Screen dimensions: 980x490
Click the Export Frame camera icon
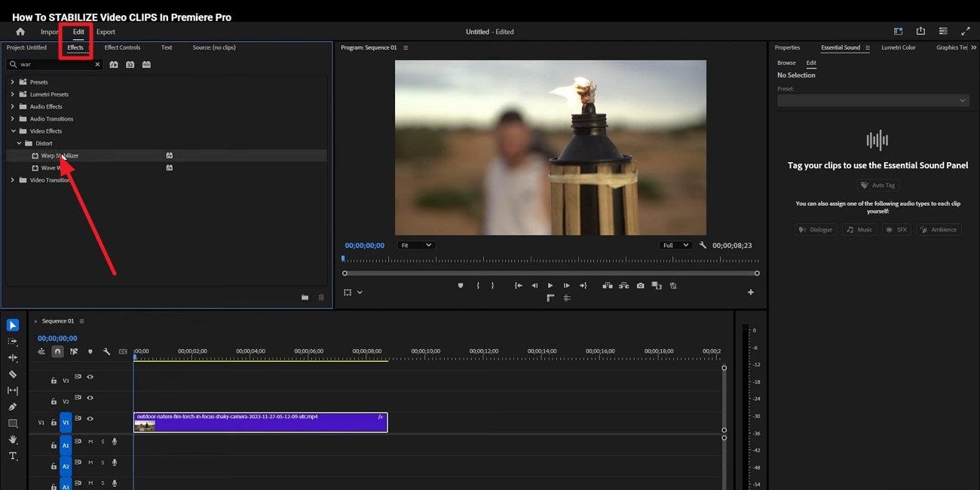(641, 286)
